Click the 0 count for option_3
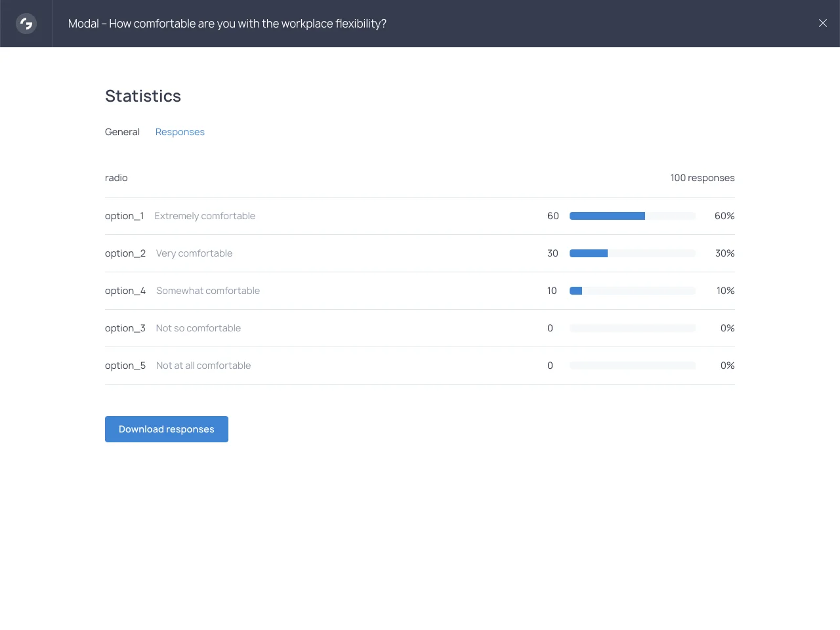The height and width of the screenshot is (630, 840). 550,328
